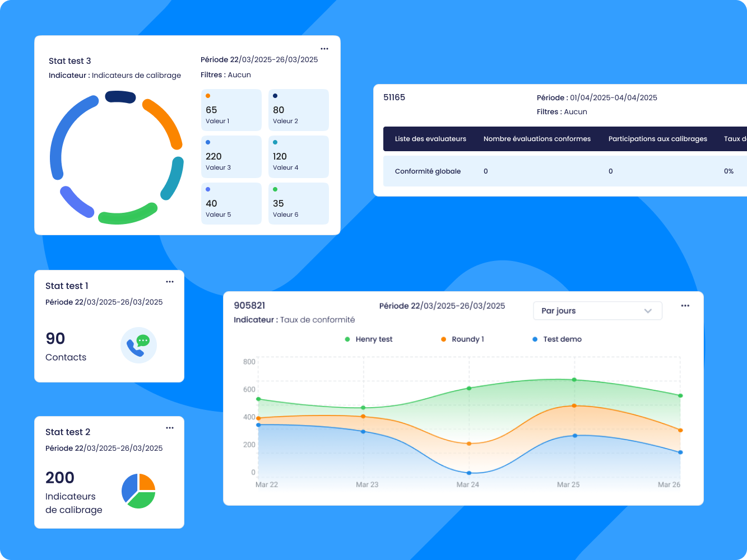747x560 pixels.
Task: Select the Valeur 3 tile showing 220
Action: [x=231, y=157]
